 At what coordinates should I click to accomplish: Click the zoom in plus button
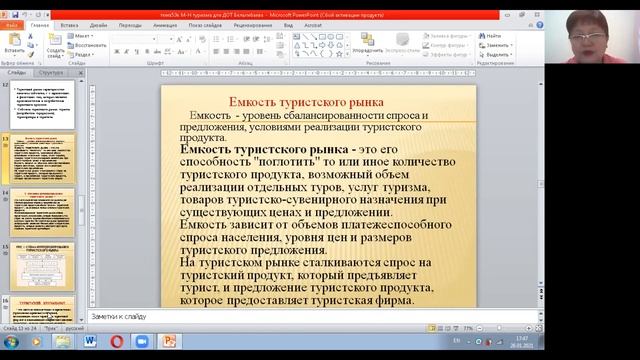pyautogui.click(x=529, y=328)
